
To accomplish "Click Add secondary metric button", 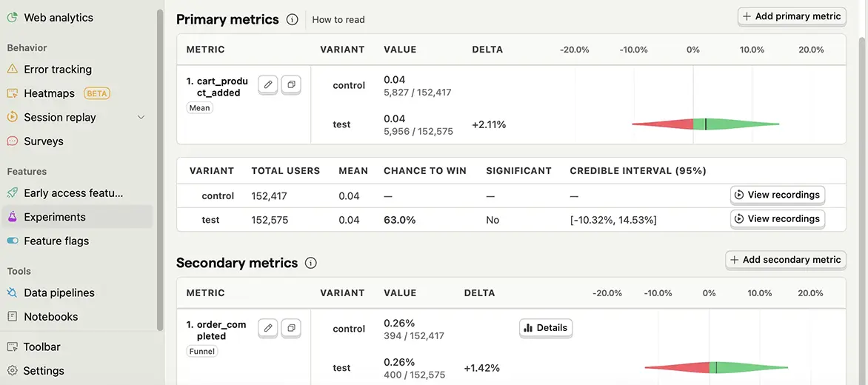I will click(785, 260).
